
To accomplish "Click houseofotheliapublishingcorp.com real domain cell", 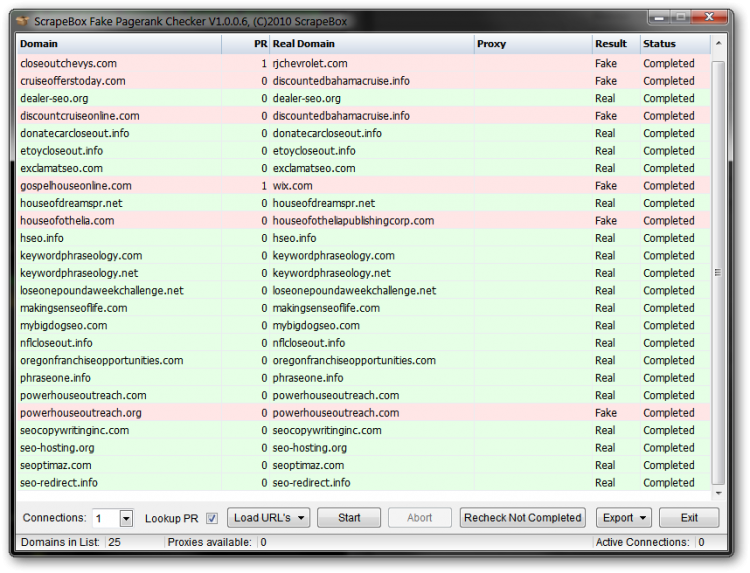I will click(372, 220).
